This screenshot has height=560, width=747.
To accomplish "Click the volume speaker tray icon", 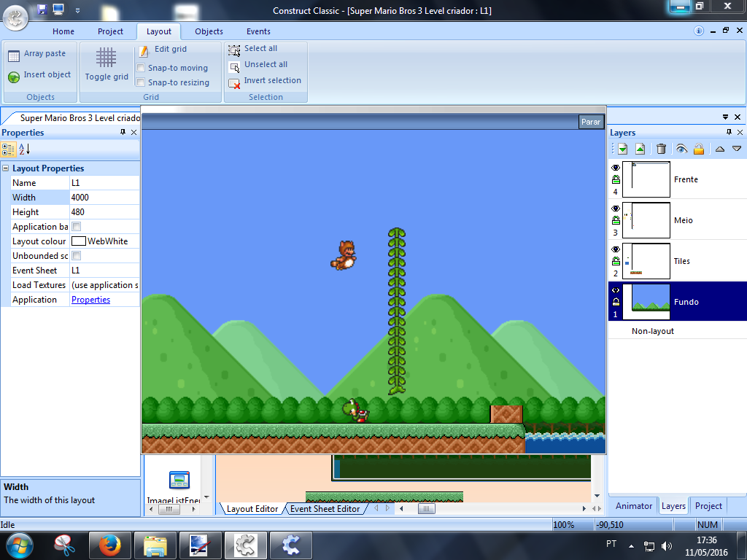I will tap(667, 546).
